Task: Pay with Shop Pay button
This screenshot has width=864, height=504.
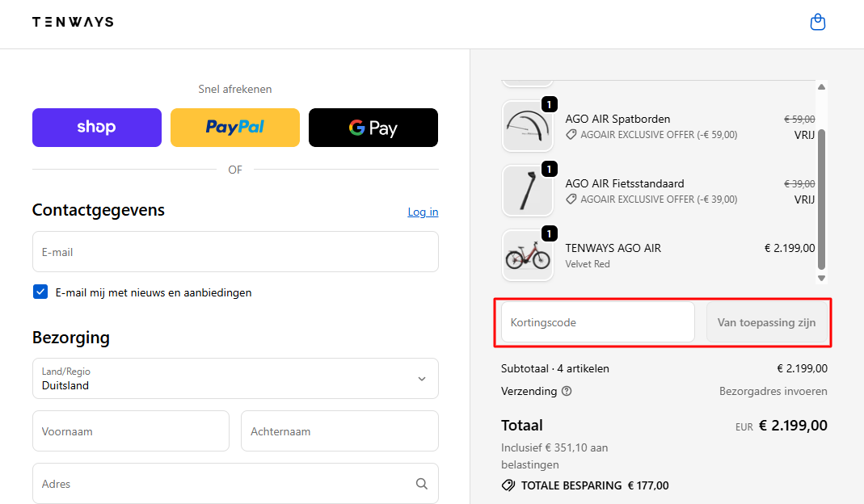Action: [97, 128]
